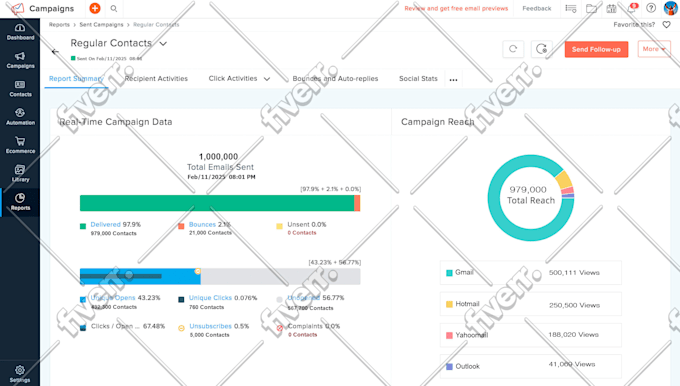Click the refresh report icon button

(513, 49)
